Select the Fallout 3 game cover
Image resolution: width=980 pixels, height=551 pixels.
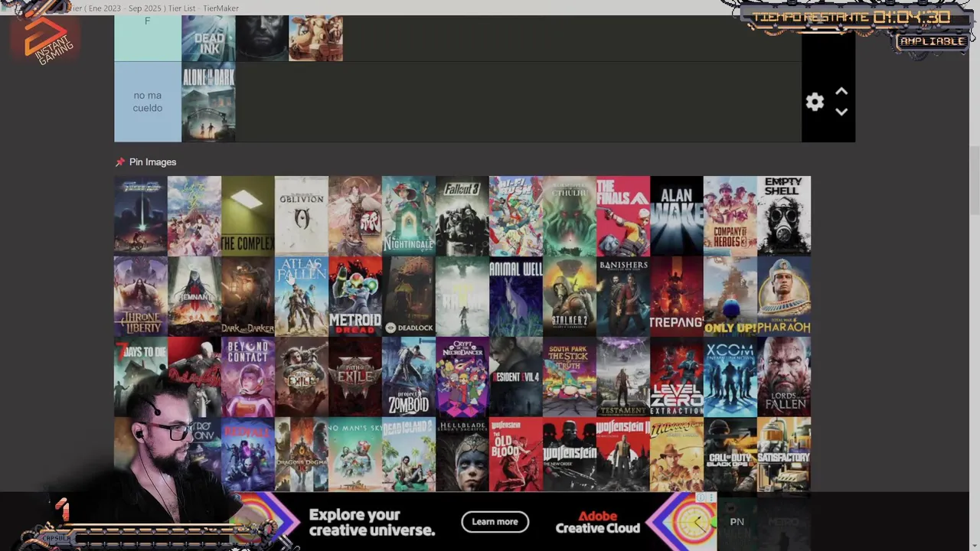coord(462,216)
